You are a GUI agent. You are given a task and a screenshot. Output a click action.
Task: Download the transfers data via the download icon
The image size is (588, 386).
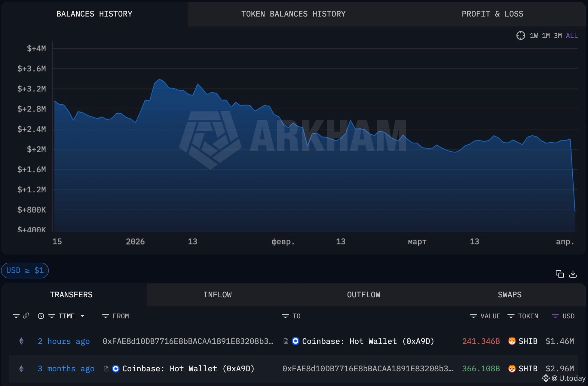coord(573,274)
